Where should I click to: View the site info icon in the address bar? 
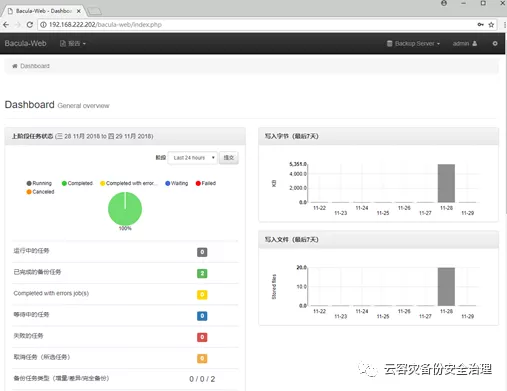point(43,25)
